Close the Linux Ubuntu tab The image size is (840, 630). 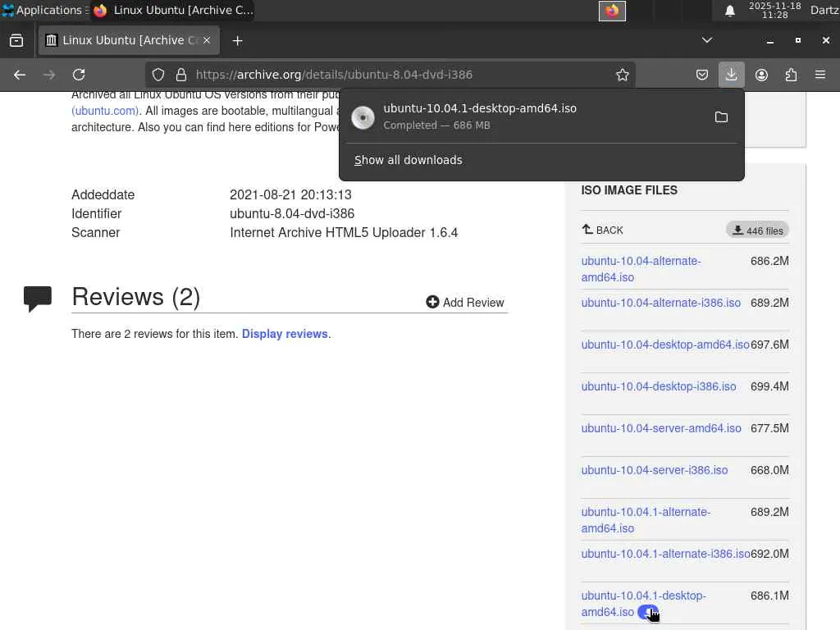click(x=207, y=40)
